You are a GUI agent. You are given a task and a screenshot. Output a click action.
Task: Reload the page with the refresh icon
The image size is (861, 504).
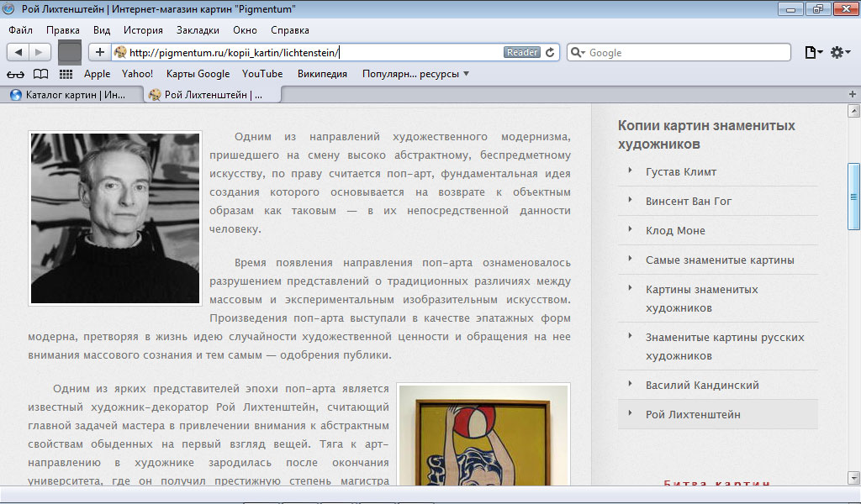(551, 52)
